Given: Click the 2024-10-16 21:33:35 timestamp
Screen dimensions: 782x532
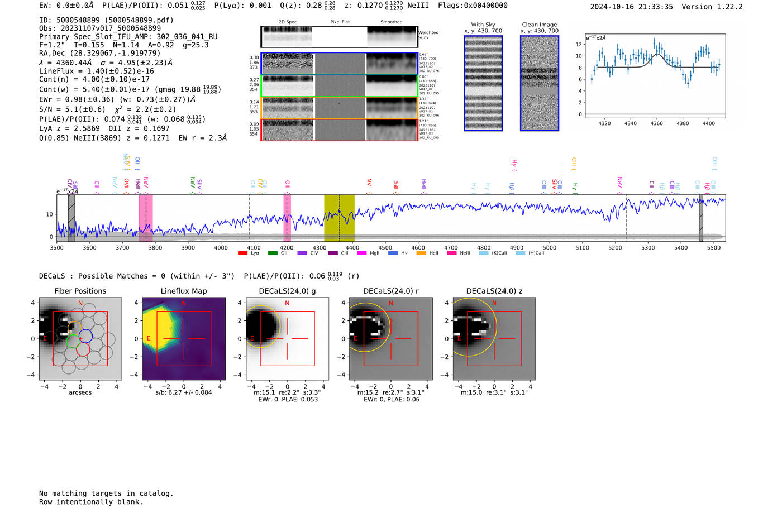Looking at the screenshot, I should [x=631, y=7].
